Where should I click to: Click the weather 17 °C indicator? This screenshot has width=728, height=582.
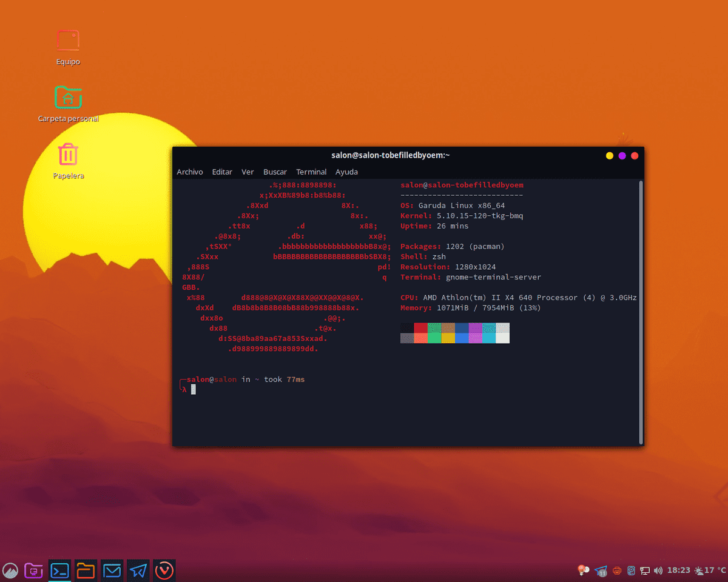[710, 570]
